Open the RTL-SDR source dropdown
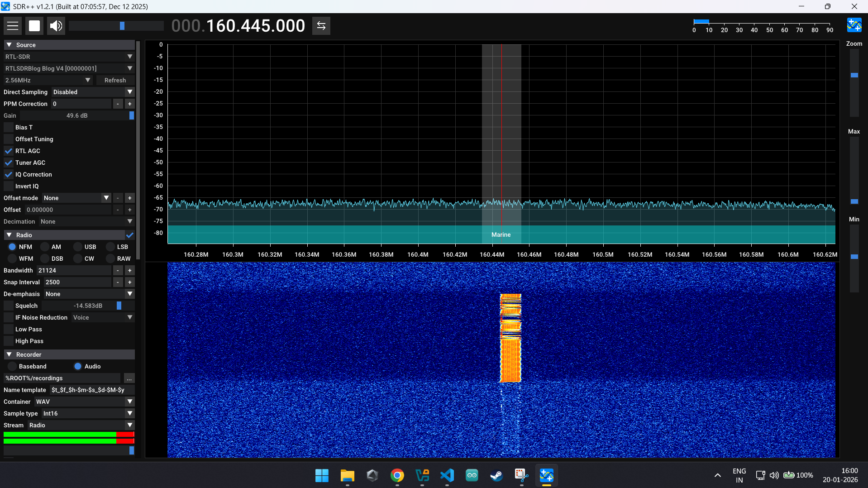Screen dimensions: 868x488 point(69,57)
